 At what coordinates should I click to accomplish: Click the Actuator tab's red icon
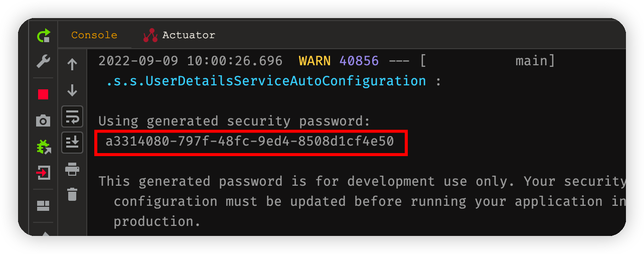click(150, 35)
